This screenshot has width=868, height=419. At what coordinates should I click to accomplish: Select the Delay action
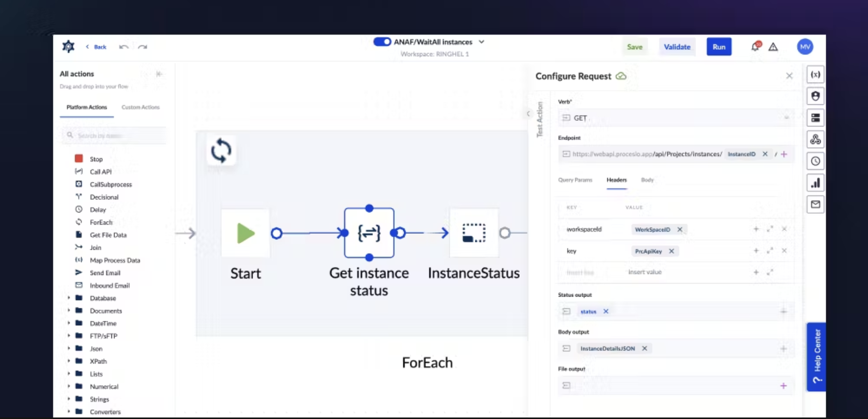tap(98, 210)
